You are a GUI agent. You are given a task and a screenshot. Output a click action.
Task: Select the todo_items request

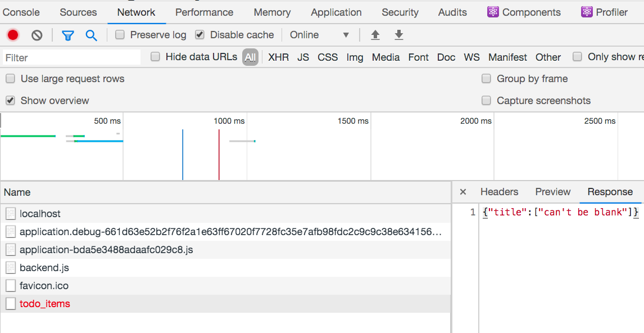pos(45,304)
